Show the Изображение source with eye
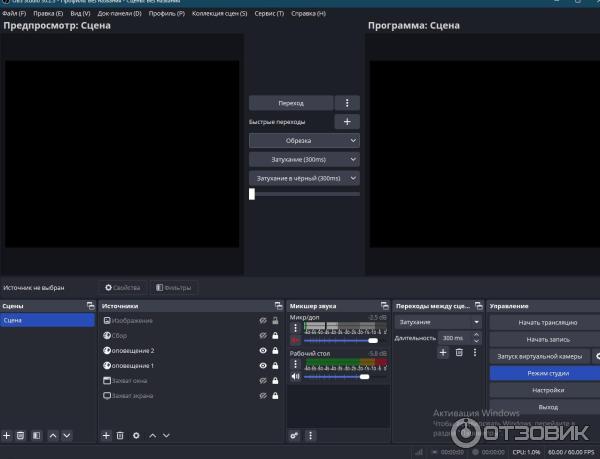600x459 pixels. [263, 321]
